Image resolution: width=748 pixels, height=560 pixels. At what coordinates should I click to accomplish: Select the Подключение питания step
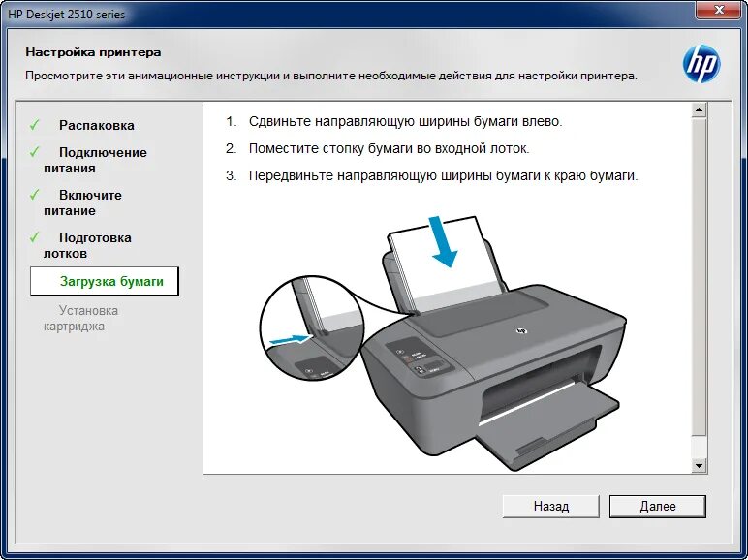coord(95,160)
